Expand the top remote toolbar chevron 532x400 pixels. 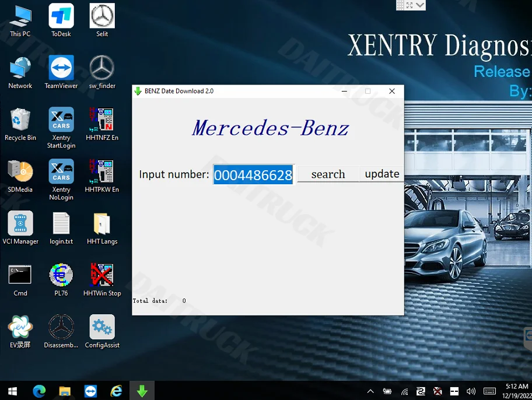(x=420, y=5)
